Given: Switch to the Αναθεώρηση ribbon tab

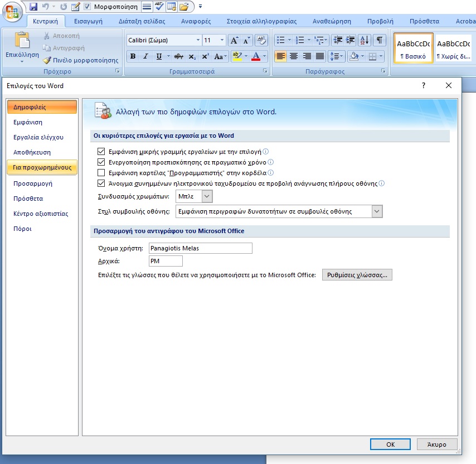Looking at the screenshot, I should 332,21.
